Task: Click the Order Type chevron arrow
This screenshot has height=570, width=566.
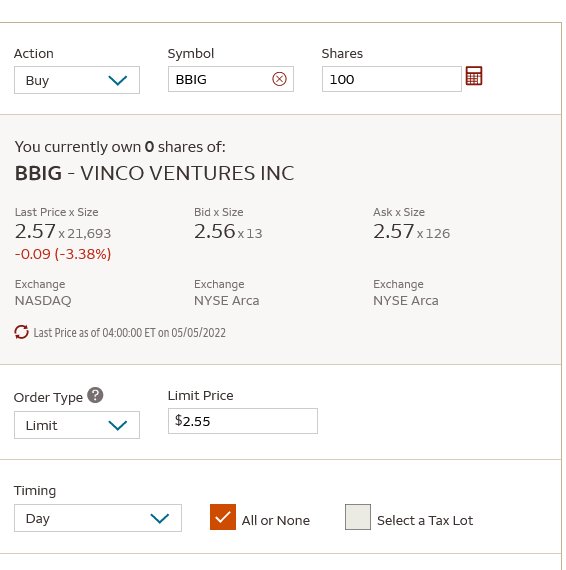Action: coord(118,425)
